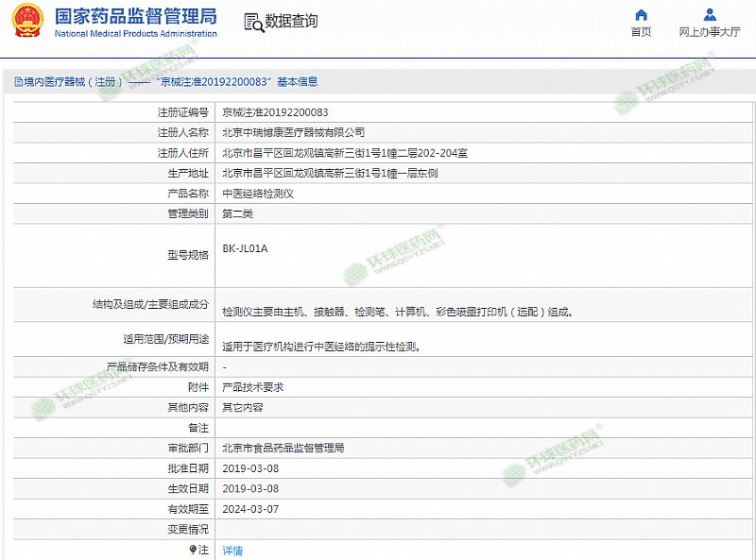The height and width of the screenshot is (560, 756).
Task: Click the document icon before 境内医疗器械
Action: 18,82
